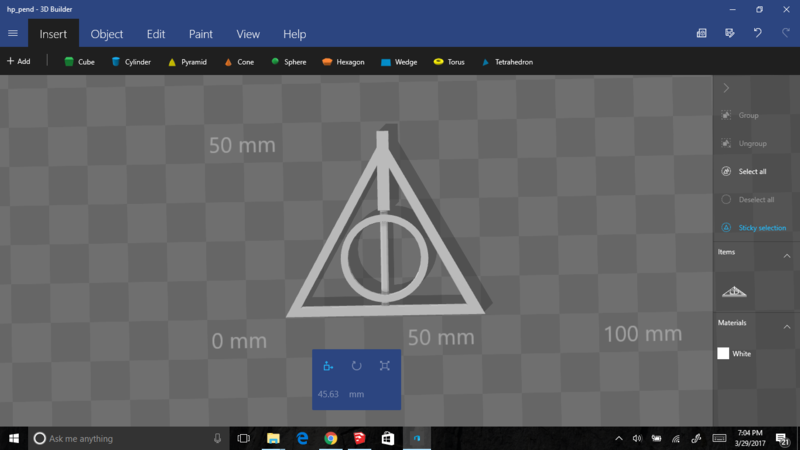Insert a Sphere shape
The height and width of the screenshot is (450, 800).
(288, 62)
